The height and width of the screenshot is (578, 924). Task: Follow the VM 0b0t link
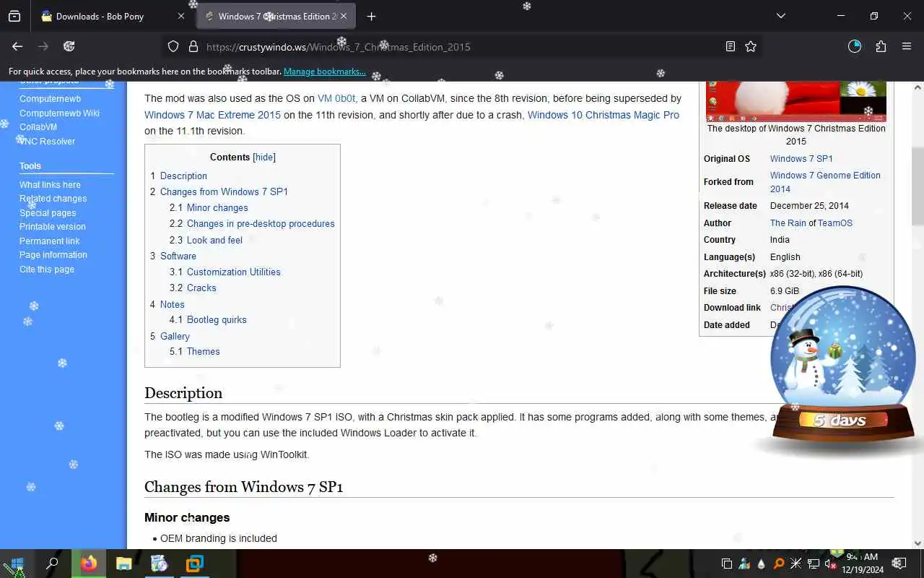click(336, 98)
